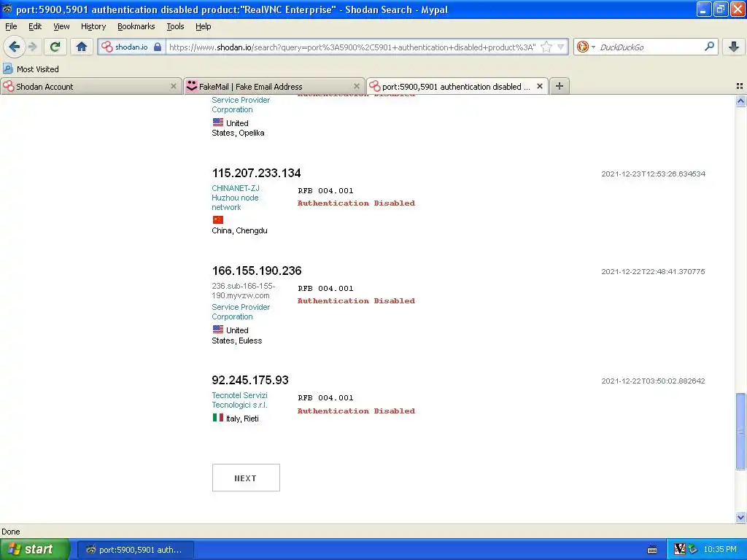
Task: Click Service Provider Corporation link for Euless
Action: click(x=241, y=312)
